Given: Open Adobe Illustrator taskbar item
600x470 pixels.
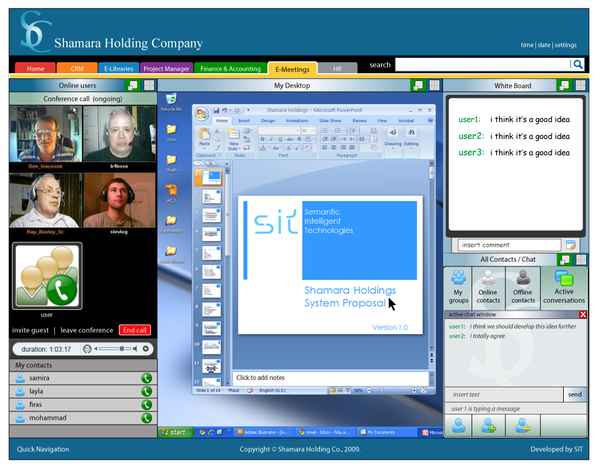Looking at the screenshot, I should coord(264,432).
